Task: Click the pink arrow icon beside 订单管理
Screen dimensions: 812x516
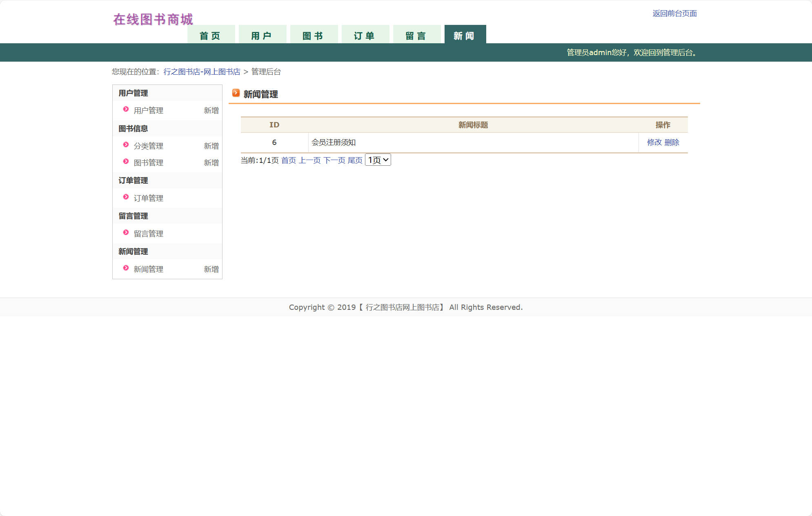Action: [x=125, y=197]
